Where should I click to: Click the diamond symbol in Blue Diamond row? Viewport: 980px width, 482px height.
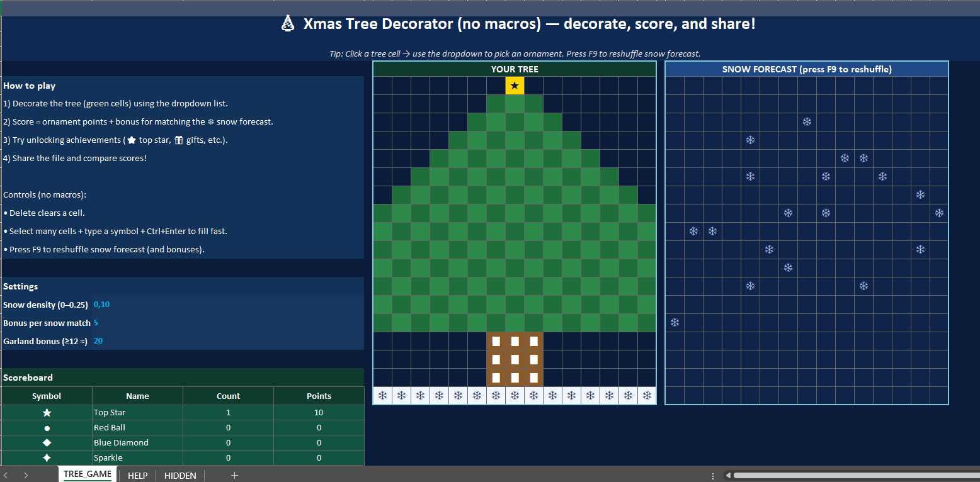47,443
